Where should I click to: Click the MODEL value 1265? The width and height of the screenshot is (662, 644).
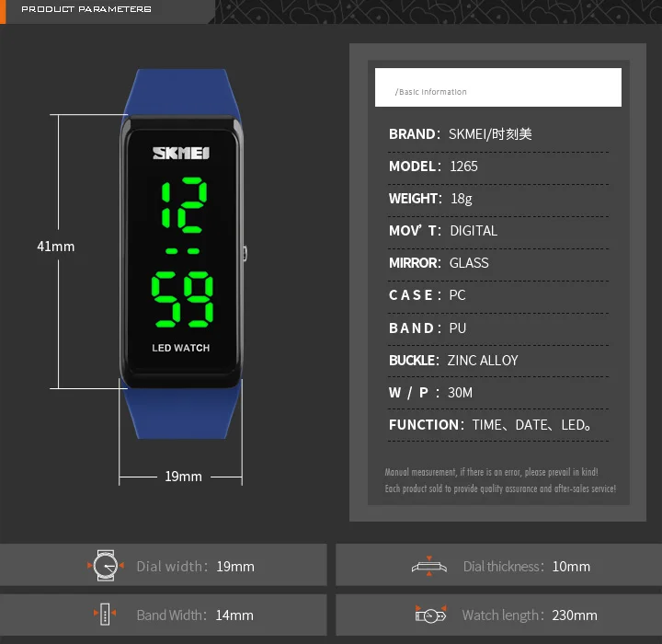pos(463,167)
